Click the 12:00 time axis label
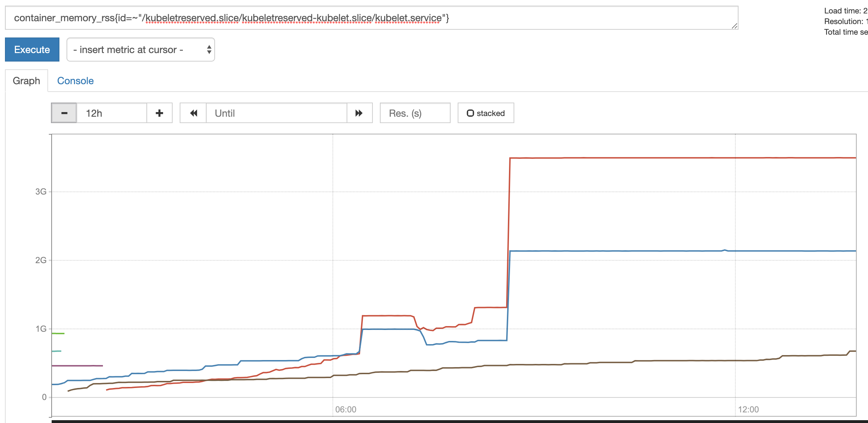Screen dimensions: 868x423 [748, 409]
